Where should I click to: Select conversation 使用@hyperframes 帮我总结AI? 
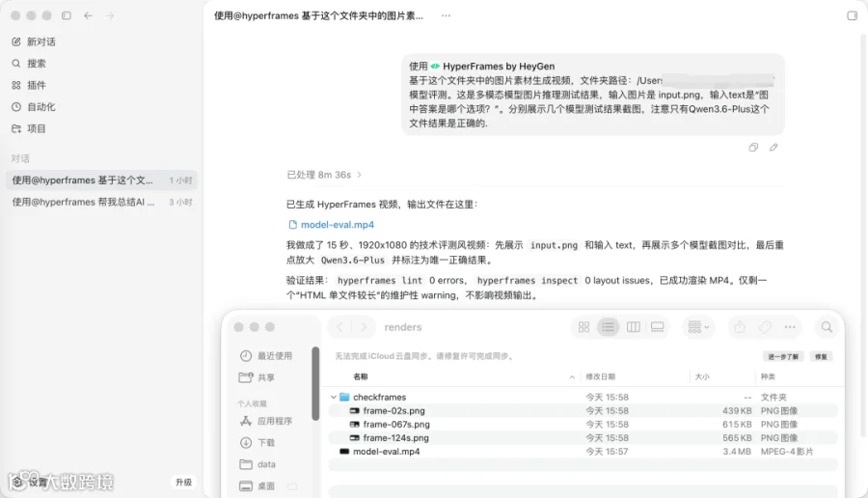coord(102,202)
